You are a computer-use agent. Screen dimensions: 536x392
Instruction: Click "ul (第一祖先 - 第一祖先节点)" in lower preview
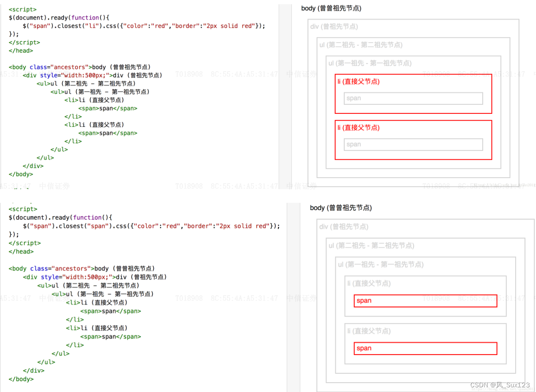click(381, 265)
